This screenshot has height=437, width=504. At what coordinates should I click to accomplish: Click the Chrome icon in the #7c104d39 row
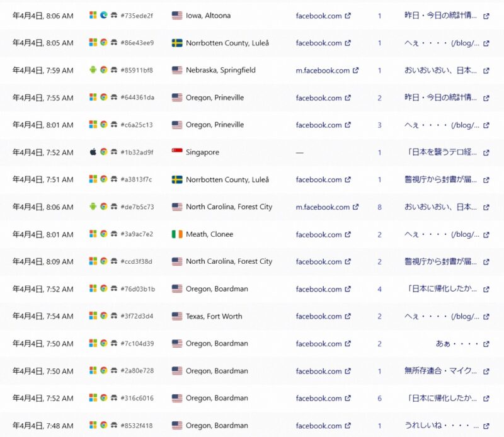pos(103,344)
